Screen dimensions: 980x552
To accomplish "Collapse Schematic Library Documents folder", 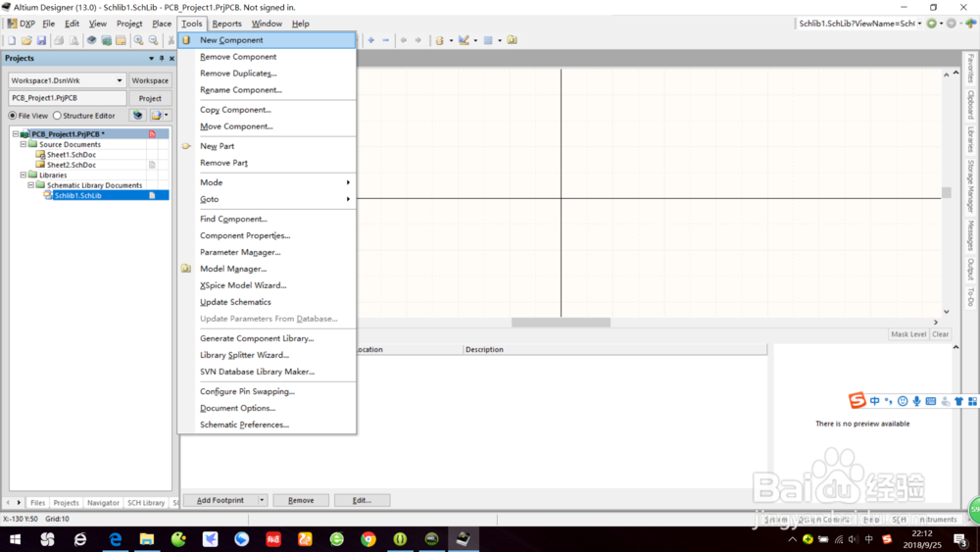I will tap(30, 185).
